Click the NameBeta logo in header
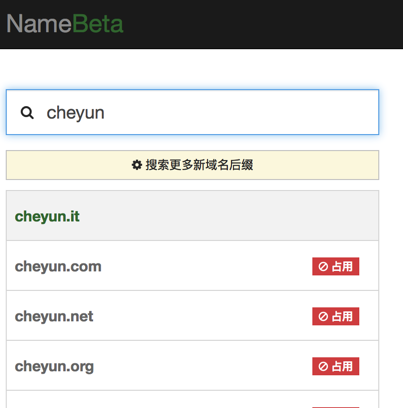Image resolution: width=403 pixels, height=408 pixels. pyautogui.click(x=65, y=24)
